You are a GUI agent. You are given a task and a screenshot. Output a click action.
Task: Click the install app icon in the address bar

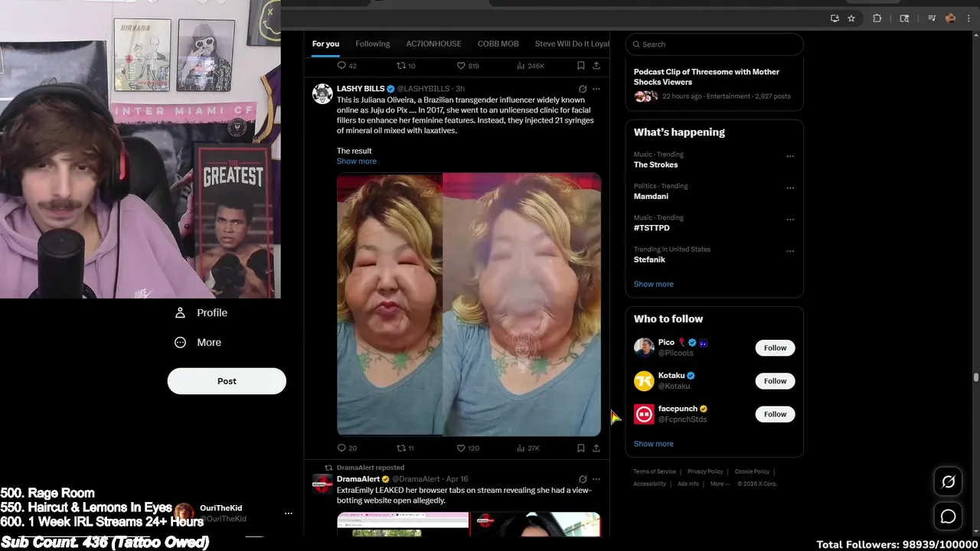point(835,18)
